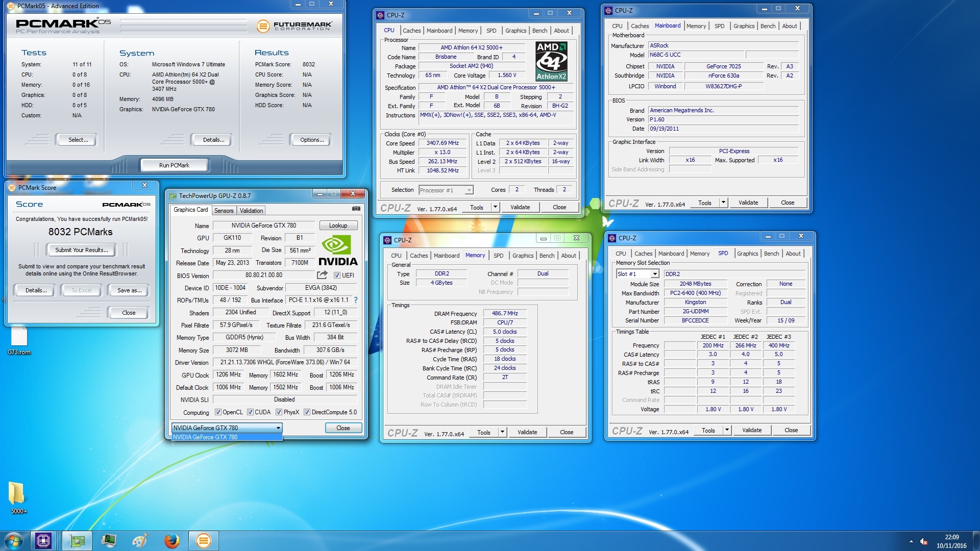
Task: Click the motherboard model N68C-S UCC
Action: pyautogui.click(x=696, y=55)
